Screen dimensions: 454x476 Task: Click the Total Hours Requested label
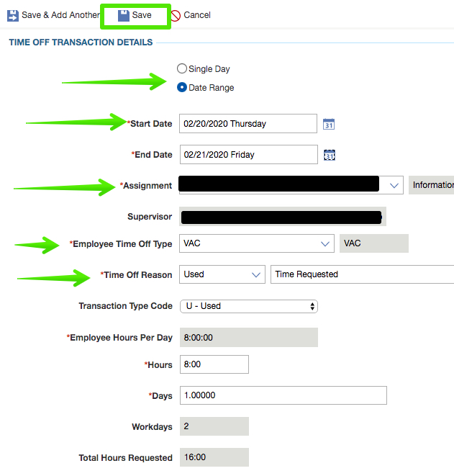(126, 458)
